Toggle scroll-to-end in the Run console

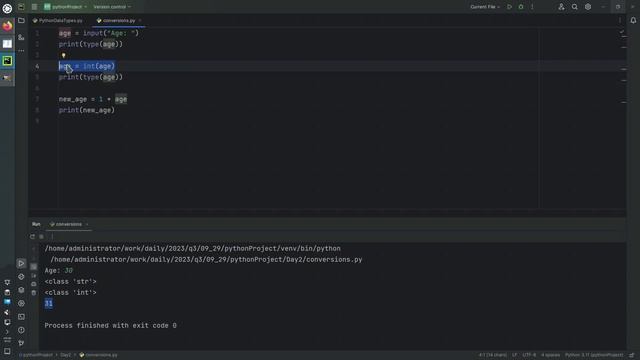(34, 276)
